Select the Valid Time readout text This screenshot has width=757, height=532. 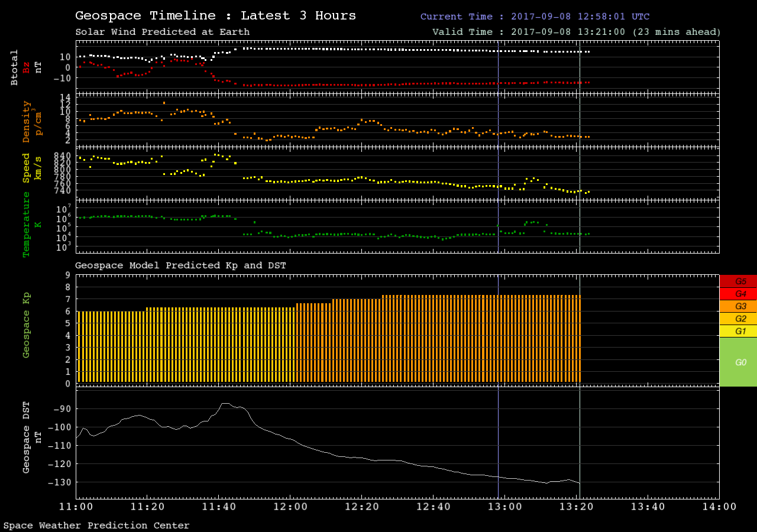point(577,32)
